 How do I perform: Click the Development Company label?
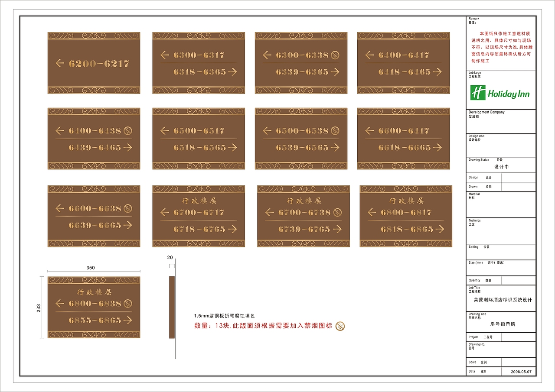coord(486,112)
